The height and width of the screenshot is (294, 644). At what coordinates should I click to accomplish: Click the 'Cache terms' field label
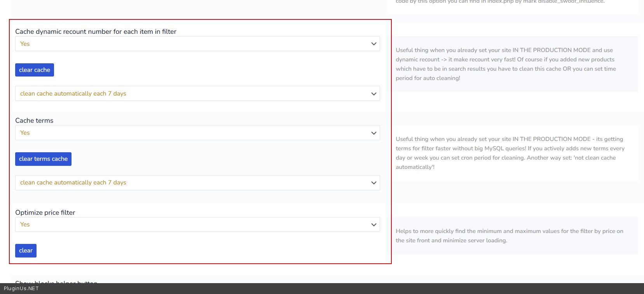tap(34, 120)
